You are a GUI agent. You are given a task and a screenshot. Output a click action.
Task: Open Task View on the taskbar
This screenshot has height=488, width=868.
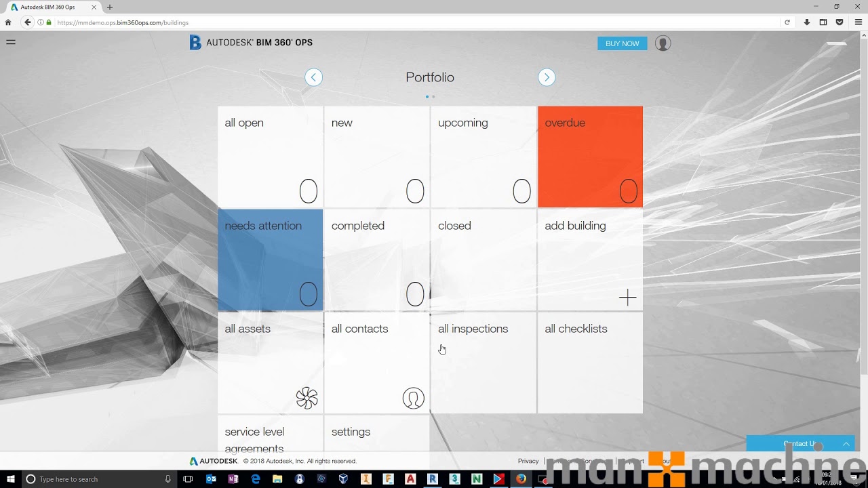pyautogui.click(x=189, y=479)
